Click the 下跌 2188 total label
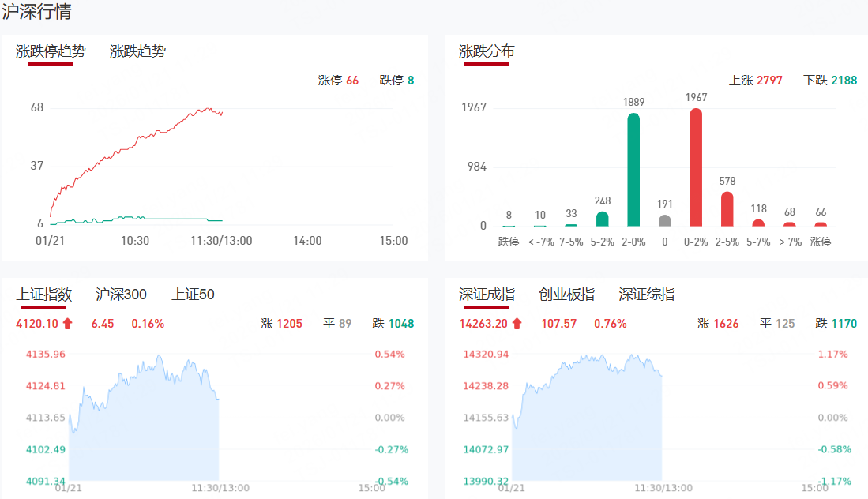Screen dimensions: 868x499 pyautogui.click(x=829, y=80)
